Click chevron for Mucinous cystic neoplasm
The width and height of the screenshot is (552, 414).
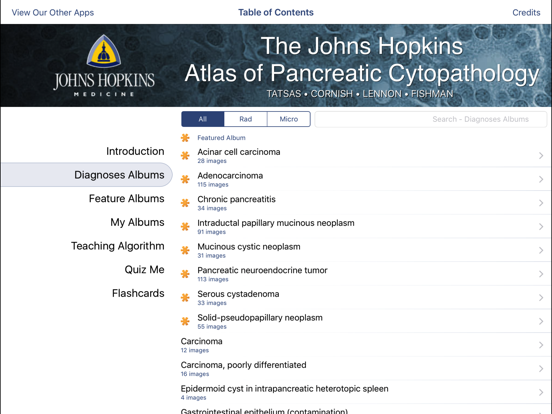pyautogui.click(x=541, y=250)
